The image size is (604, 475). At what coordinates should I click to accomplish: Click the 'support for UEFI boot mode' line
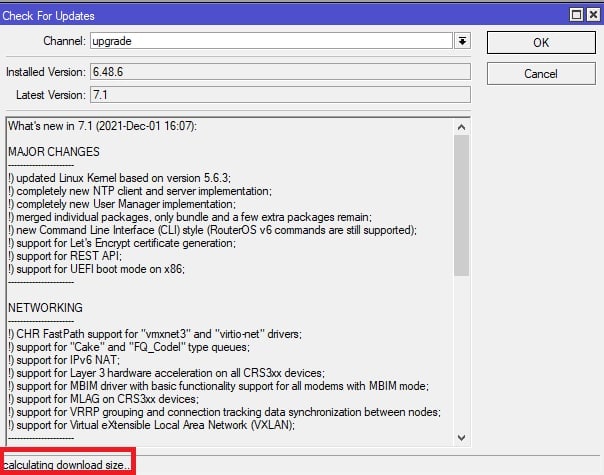click(x=96, y=269)
